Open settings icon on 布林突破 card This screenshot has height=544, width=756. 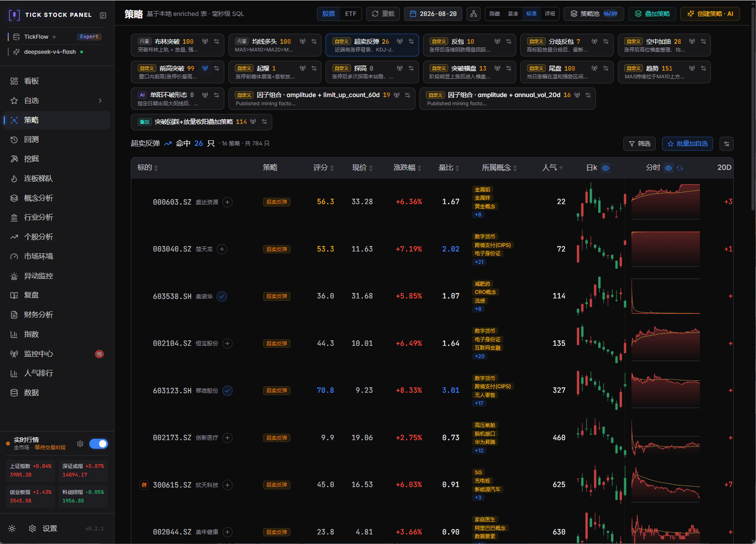point(217,41)
